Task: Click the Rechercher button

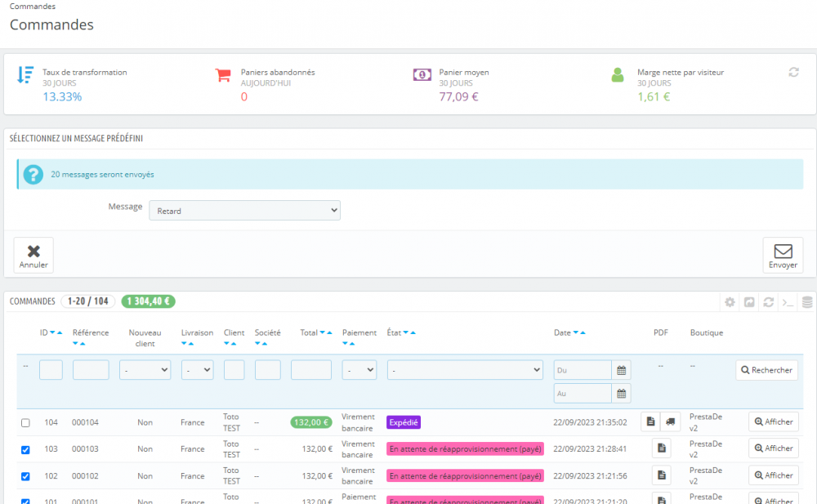Action: 766,370
